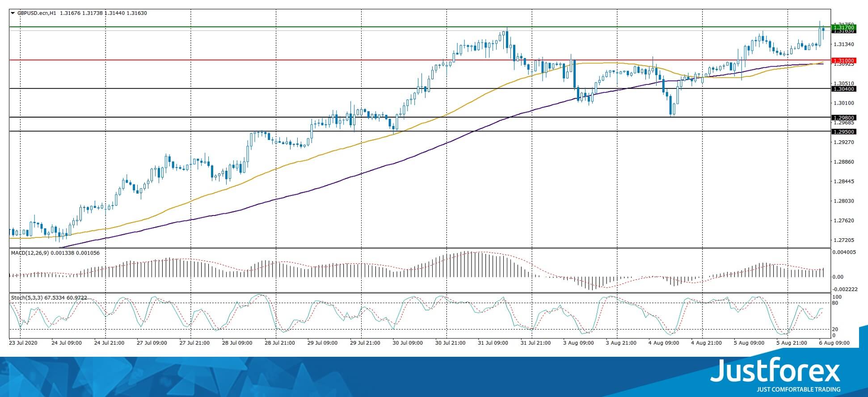The height and width of the screenshot is (397, 868).
Task: Click the "27 Jul 21:00" time axis label
Action: 194,343
